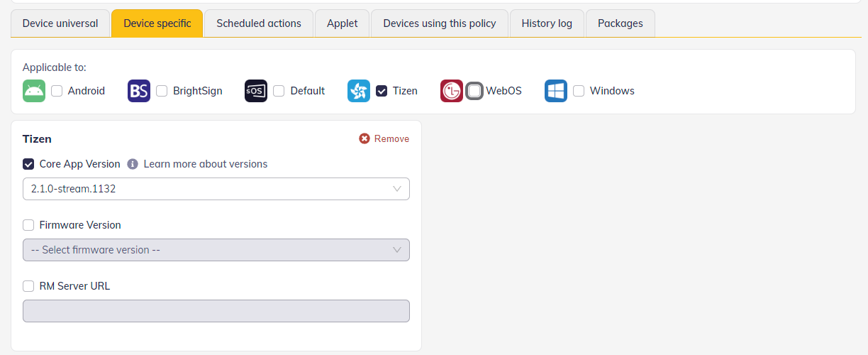Click the purple BrightSign logo icon
The height and width of the screenshot is (355, 868).
(x=139, y=91)
